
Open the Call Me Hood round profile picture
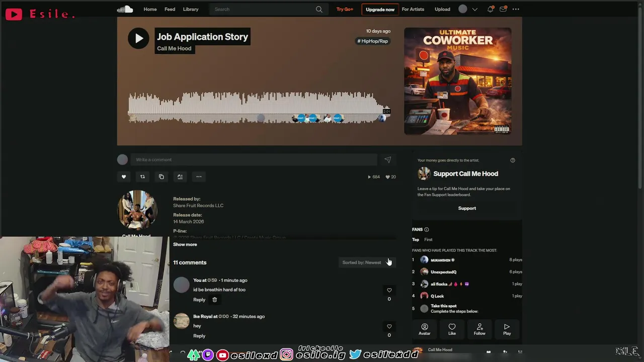tap(137, 210)
